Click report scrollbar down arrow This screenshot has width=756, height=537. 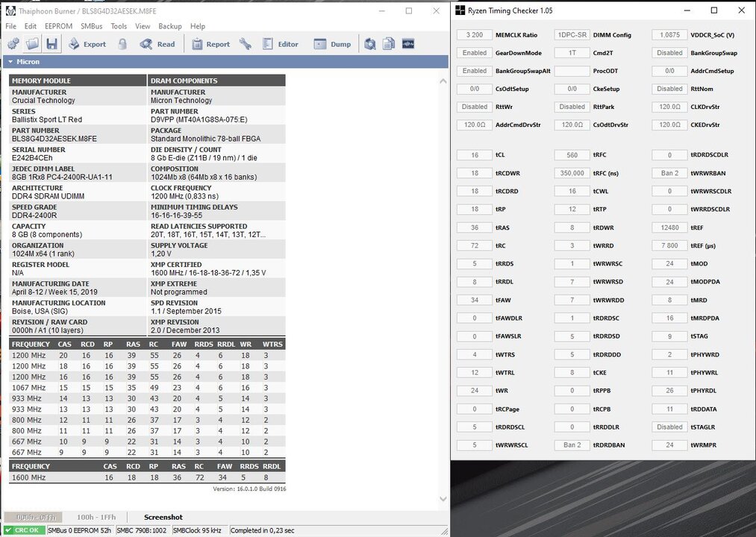443,499
